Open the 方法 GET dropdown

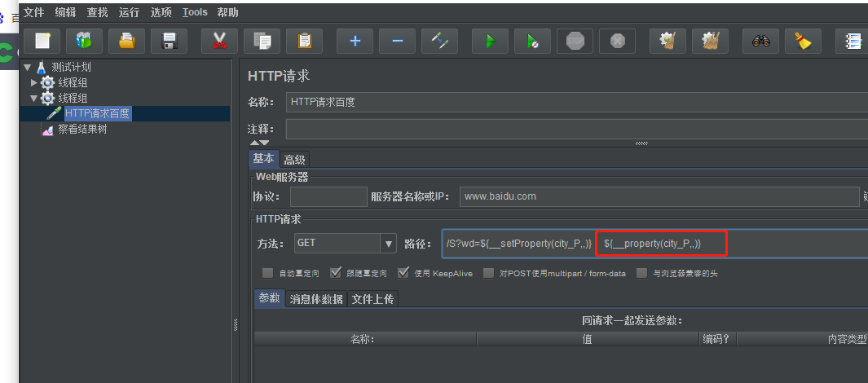389,243
